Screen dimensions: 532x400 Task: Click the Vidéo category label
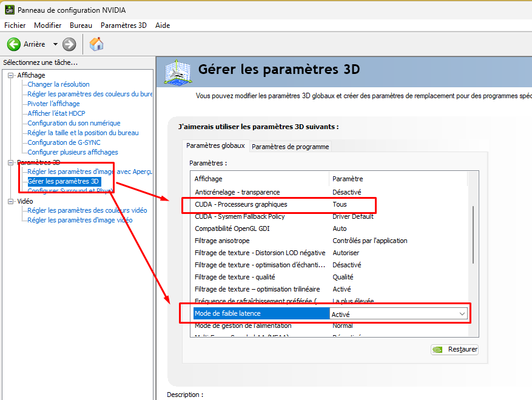point(25,201)
